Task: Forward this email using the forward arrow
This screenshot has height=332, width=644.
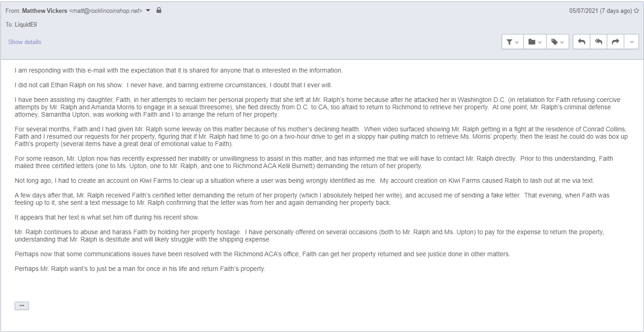Action: [615, 42]
